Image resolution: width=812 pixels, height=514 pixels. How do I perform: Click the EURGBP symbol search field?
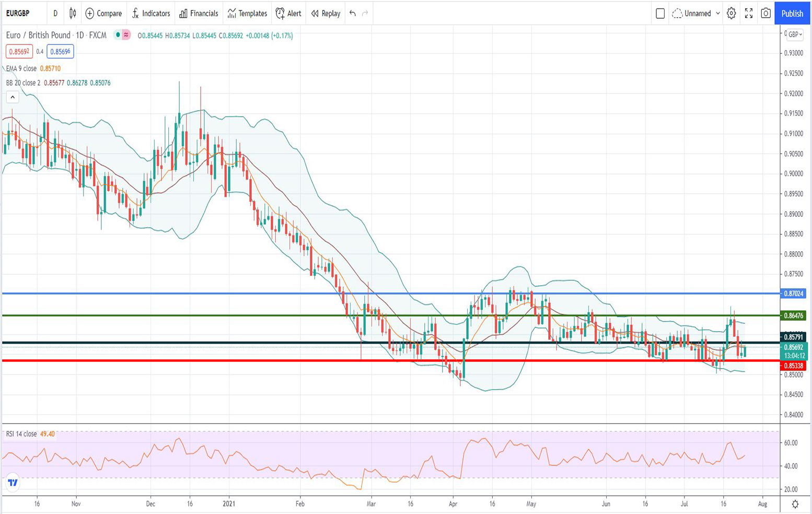pos(18,14)
